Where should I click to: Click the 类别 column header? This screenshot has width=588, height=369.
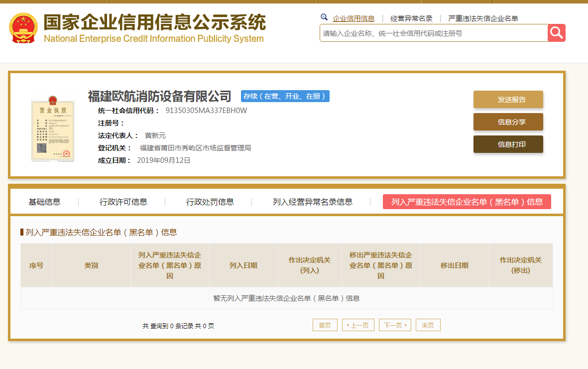(x=92, y=265)
